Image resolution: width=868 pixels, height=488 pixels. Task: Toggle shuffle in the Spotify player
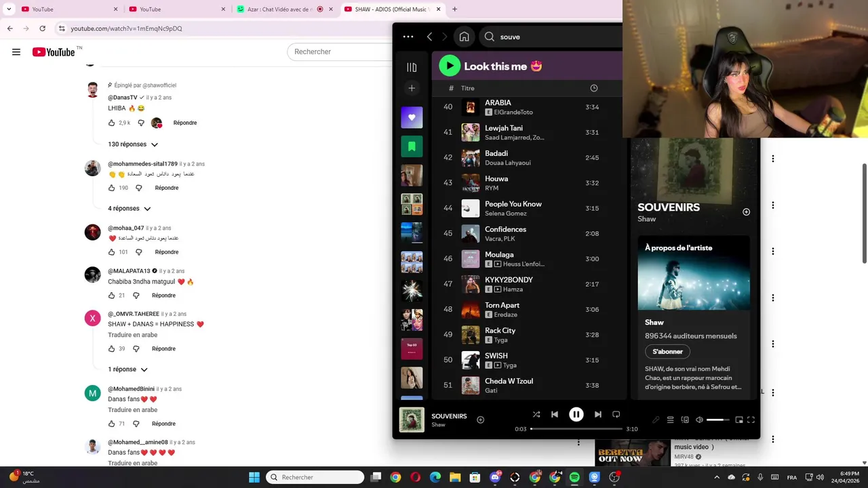[536, 414]
